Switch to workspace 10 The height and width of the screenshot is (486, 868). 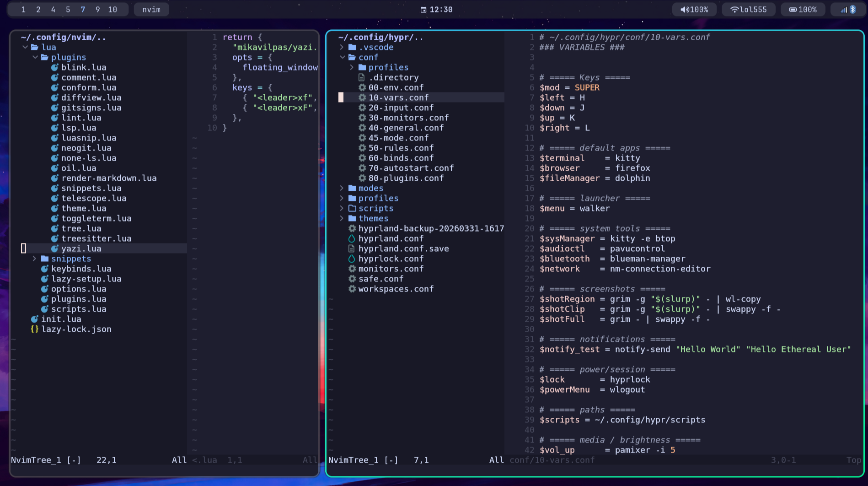(113, 10)
